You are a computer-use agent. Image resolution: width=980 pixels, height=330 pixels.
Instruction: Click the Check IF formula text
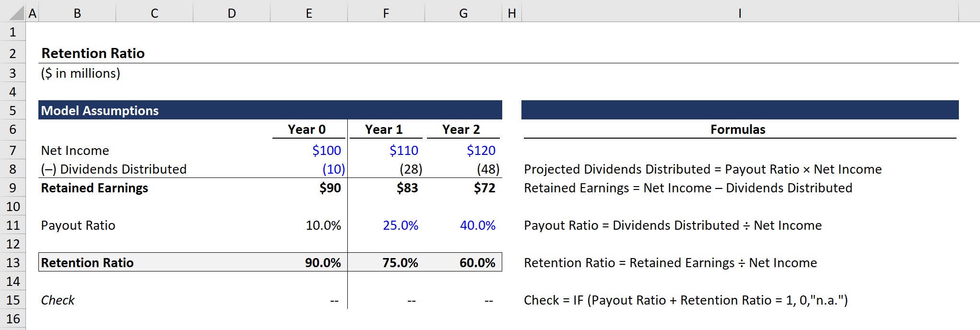(x=686, y=300)
